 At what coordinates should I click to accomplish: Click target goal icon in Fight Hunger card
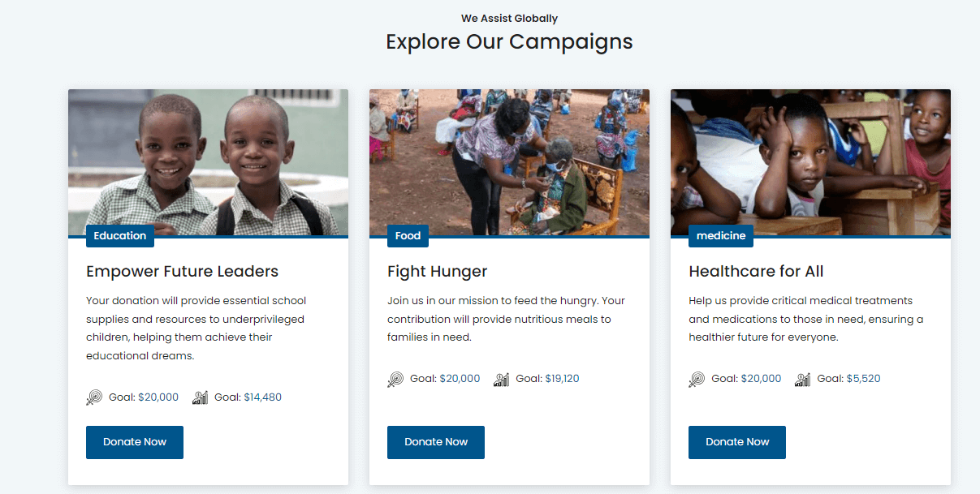tap(395, 379)
